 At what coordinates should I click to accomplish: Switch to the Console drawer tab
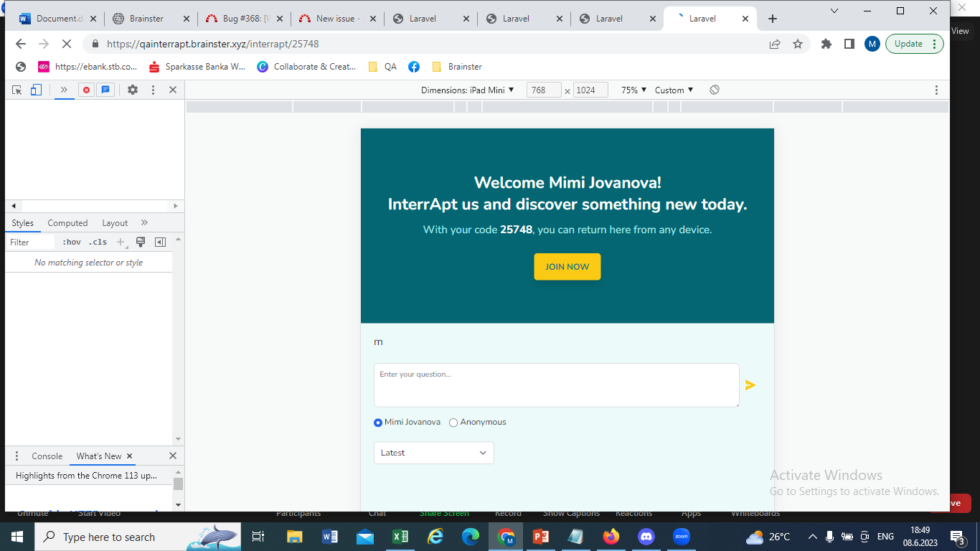[x=47, y=456]
